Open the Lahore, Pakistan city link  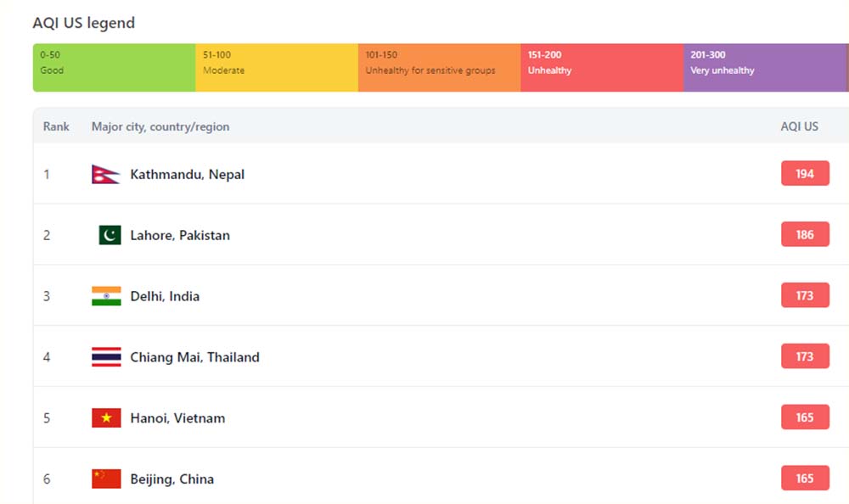(180, 236)
